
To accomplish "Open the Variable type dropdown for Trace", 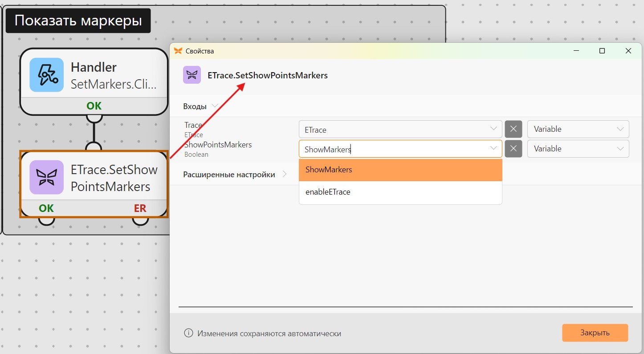I will [x=578, y=129].
